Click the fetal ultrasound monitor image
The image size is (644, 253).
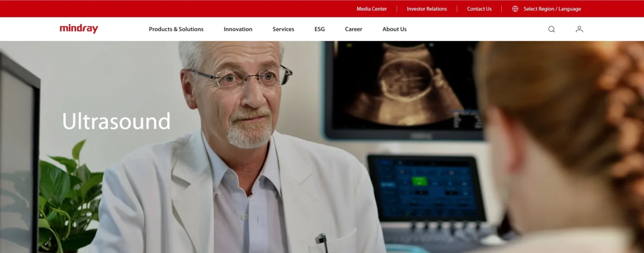tap(404, 90)
